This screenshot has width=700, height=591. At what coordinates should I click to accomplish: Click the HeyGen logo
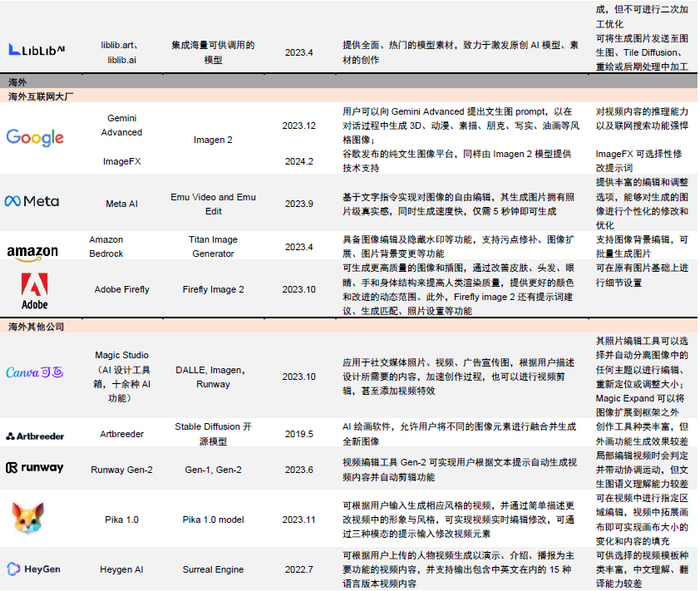click(x=33, y=569)
